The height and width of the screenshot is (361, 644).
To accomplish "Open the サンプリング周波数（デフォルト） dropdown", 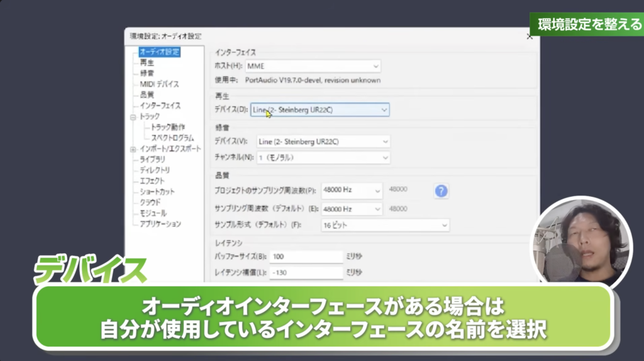I will tap(351, 209).
